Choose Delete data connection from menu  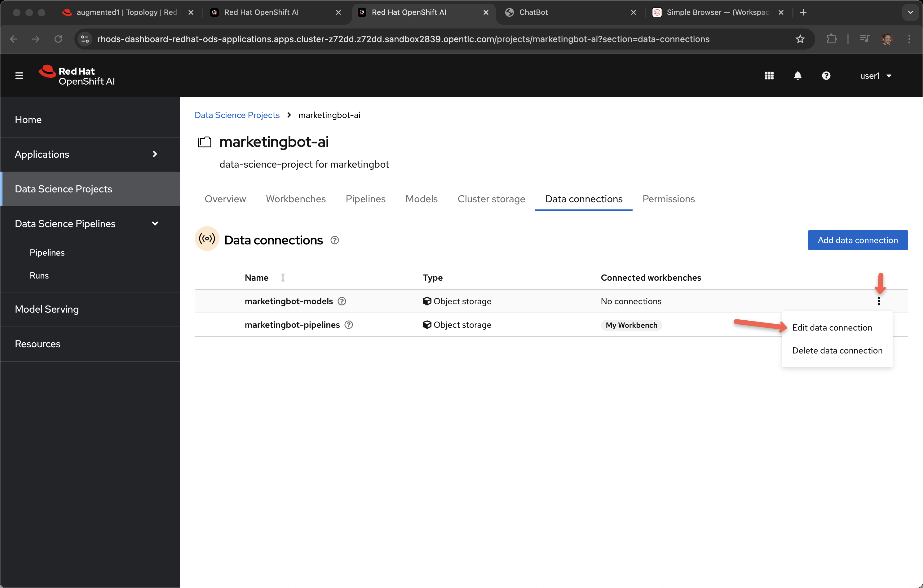coord(837,350)
